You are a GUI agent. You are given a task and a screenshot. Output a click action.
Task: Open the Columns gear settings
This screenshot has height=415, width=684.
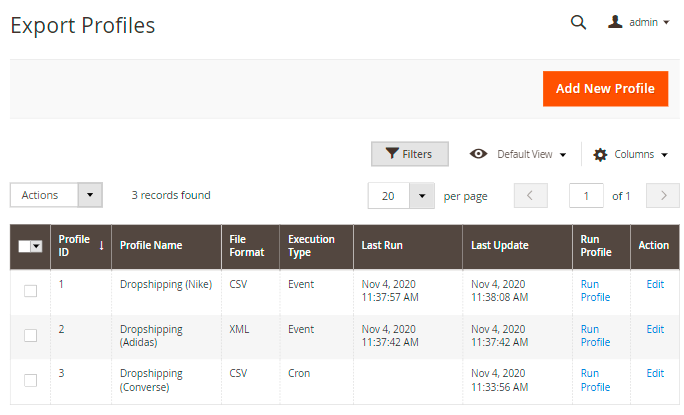[630, 154]
